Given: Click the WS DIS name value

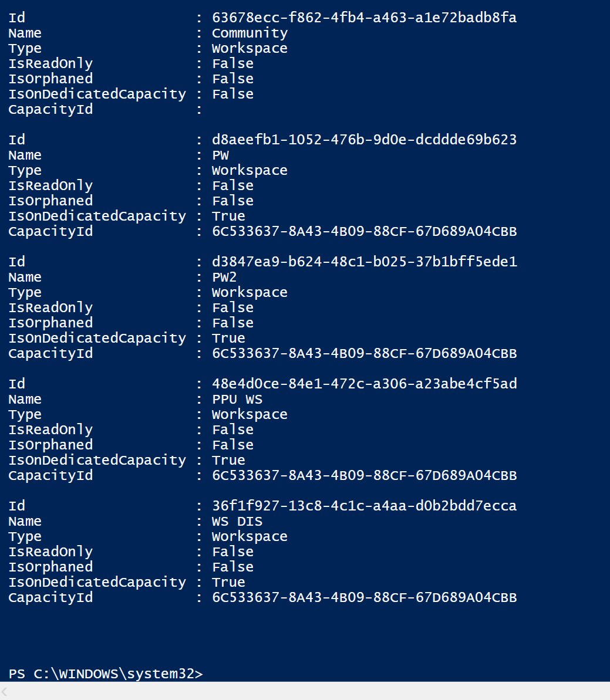Looking at the screenshot, I should click(x=237, y=521).
